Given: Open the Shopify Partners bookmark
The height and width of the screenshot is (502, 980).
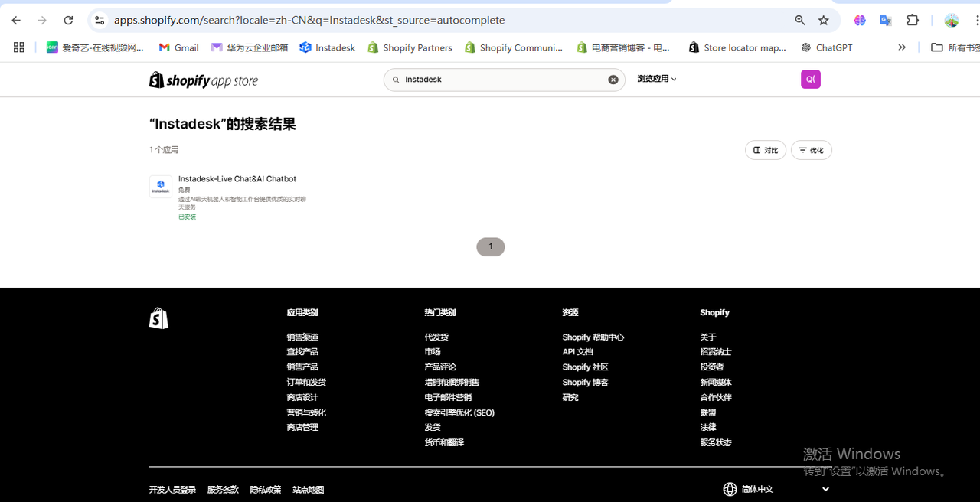Looking at the screenshot, I should (x=410, y=47).
